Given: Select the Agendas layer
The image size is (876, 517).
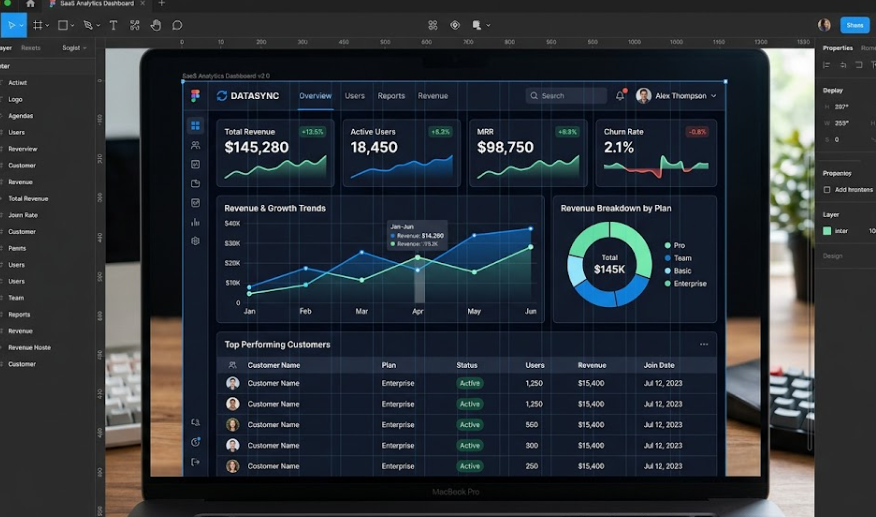Looking at the screenshot, I should click(x=21, y=116).
